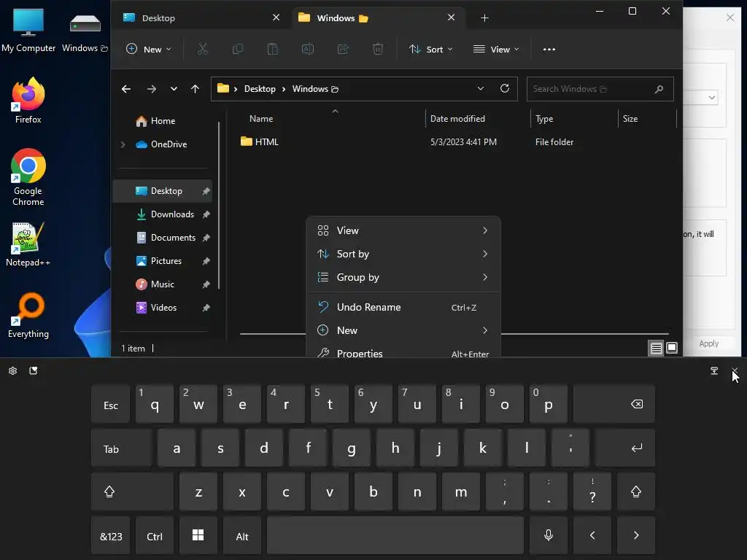Toggle the left Shift key on keyboard
Screen dimensions: 747x560
click(132, 492)
